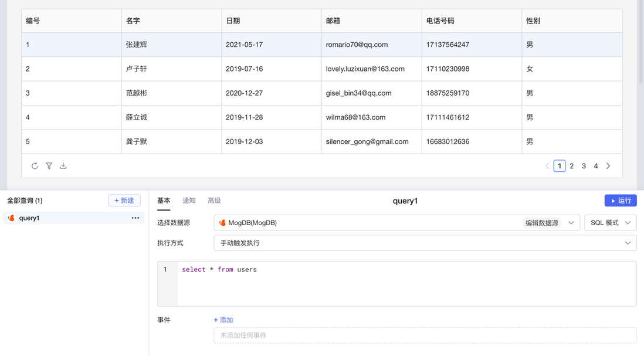Click email lovely.luzixuan@163.com

click(365, 69)
